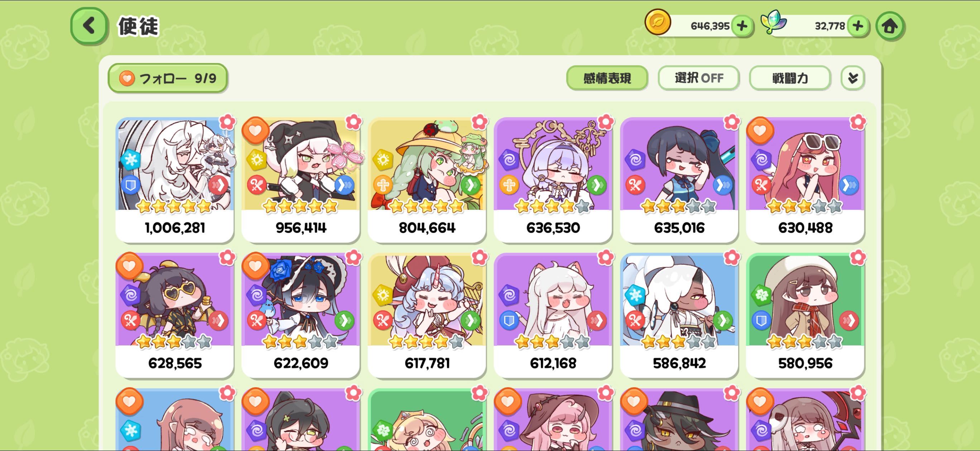The height and width of the screenshot is (451, 980).
Task: Open the 戦闘力 sort criteria selector
Action: pyautogui.click(x=790, y=78)
